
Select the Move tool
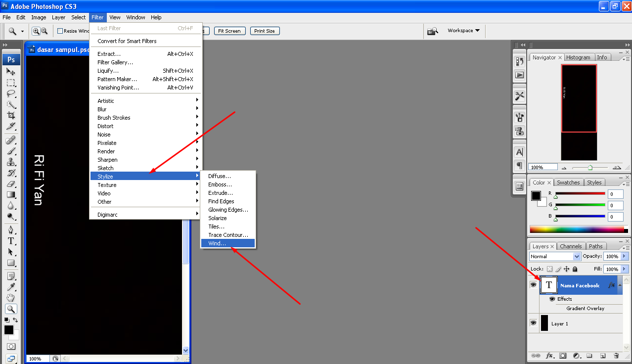[x=11, y=72]
